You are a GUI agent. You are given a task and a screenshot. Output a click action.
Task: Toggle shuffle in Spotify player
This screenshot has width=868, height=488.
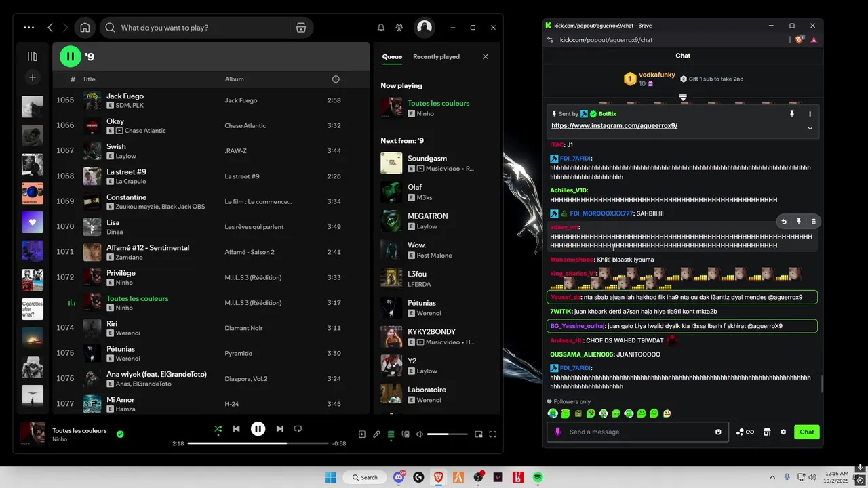point(218,429)
